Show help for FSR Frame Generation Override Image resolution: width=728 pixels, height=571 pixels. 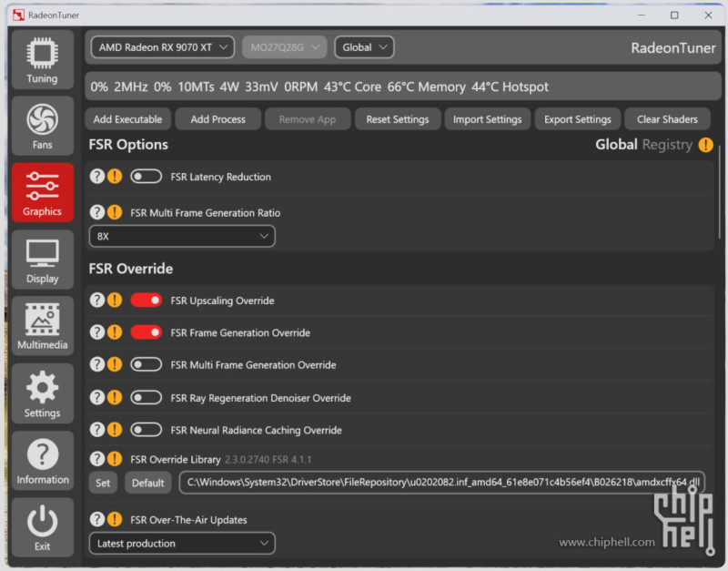pyautogui.click(x=97, y=332)
